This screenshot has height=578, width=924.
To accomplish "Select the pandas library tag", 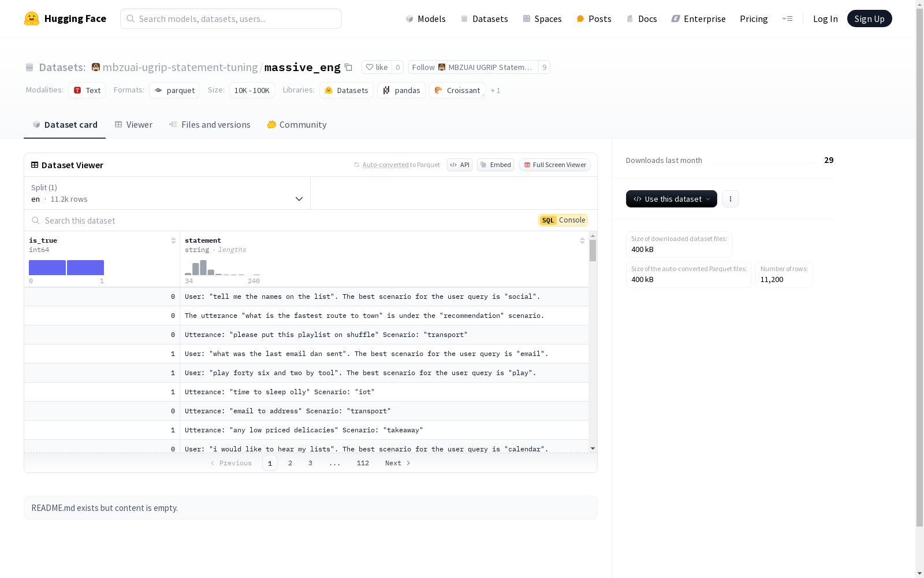I will (x=401, y=90).
